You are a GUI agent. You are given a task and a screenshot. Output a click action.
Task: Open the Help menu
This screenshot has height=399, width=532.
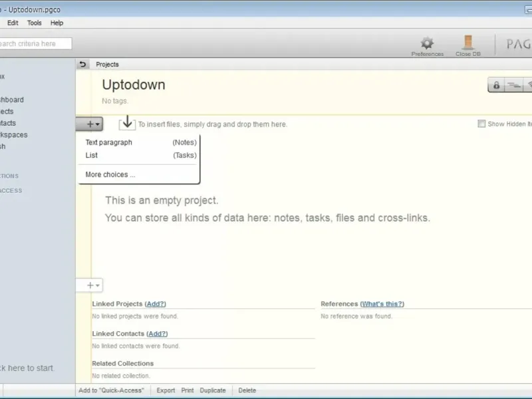coord(57,23)
